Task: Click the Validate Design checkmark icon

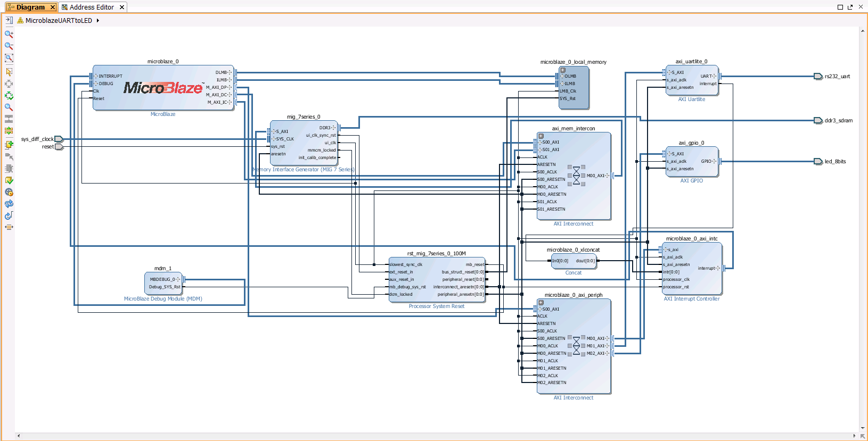Action: (x=9, y=180)
